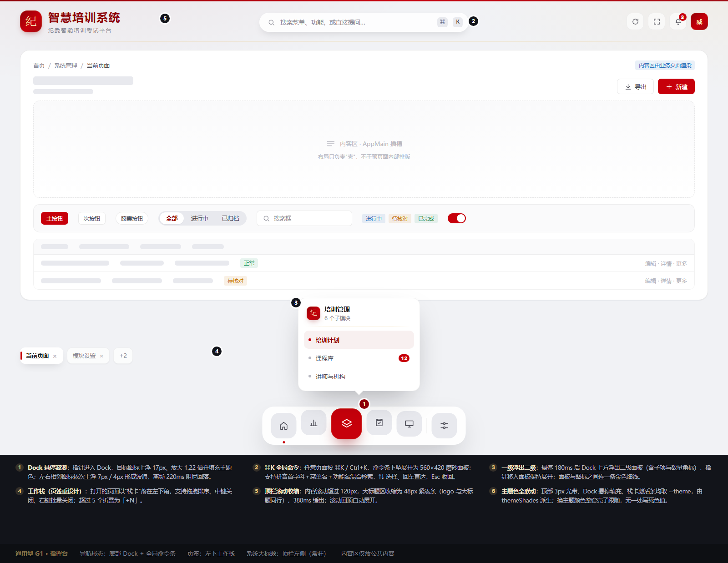Click the 导出 export button
Image resolution: width=728 pixels, height=563 pixels.
[x=635, y=86]
